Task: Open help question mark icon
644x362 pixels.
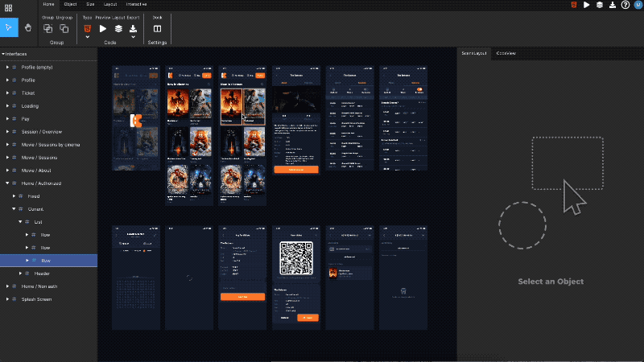Action: click(x=625, y=5)
